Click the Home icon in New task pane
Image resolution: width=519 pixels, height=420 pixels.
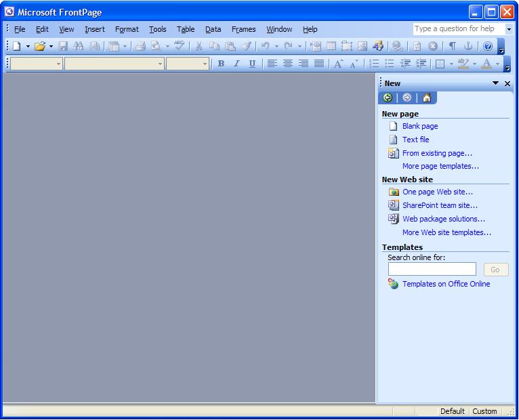coord(427,98)
